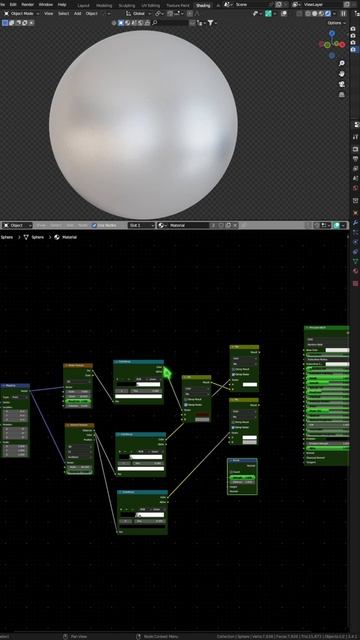The image size is (360, 640).
Task: Toggle Clamp Result on the top Mix node
Action: [233, 369]
